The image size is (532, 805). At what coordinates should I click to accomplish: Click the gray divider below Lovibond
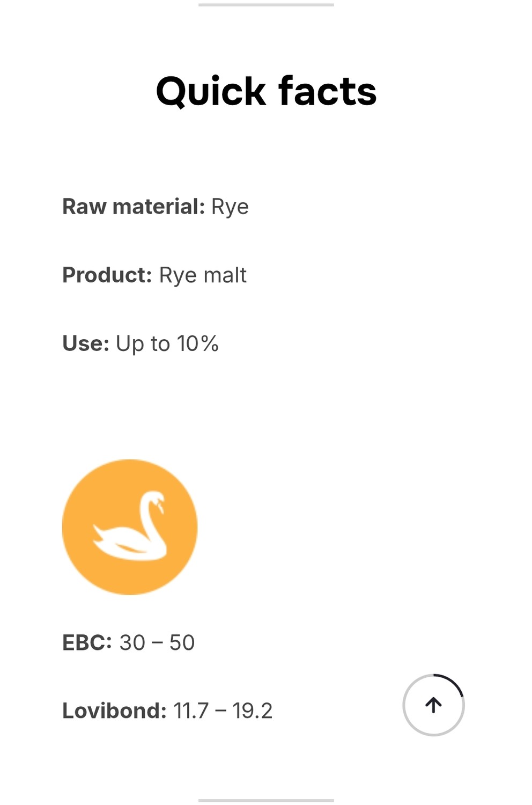(x=266, y=800)
